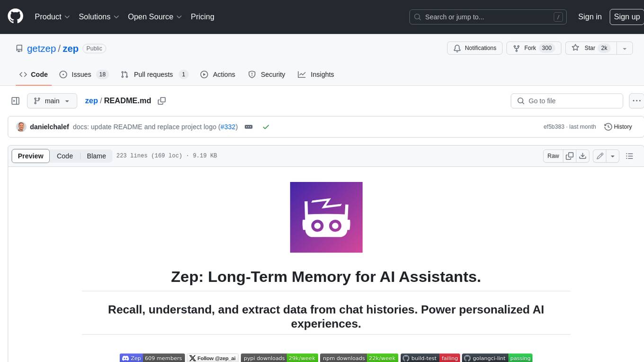Switch to the Pull requests tab
The image size is (644, 362).
(154, 74)
